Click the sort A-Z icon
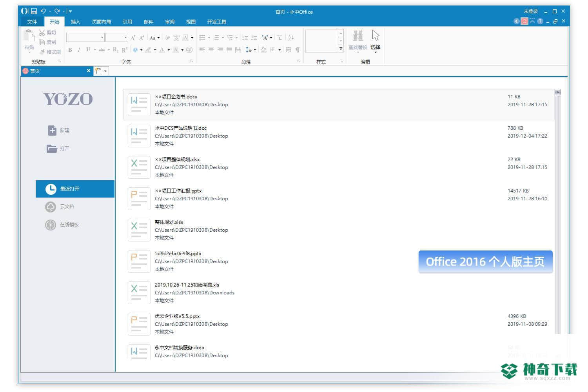Screen dimensions: 588x392 pos(291,38)
